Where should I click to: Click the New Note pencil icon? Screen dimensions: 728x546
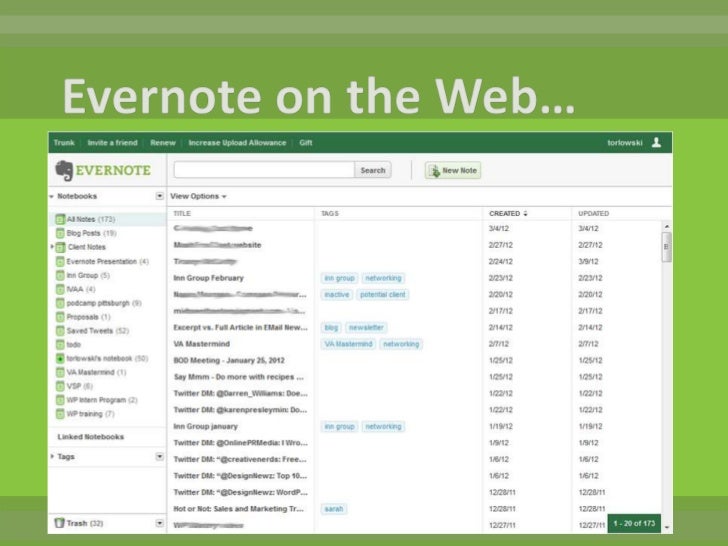coord(434,171)
